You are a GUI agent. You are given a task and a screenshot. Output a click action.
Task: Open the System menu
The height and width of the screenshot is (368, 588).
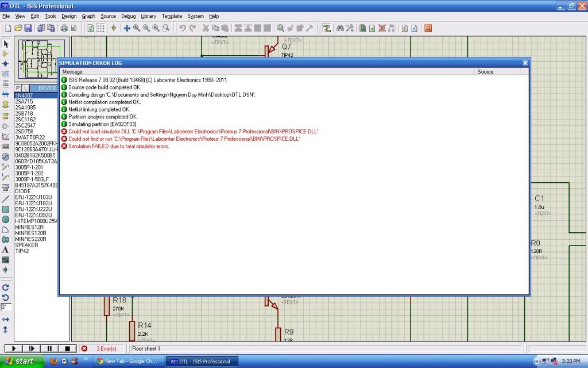pyautogui.click(x=195, y=16)
